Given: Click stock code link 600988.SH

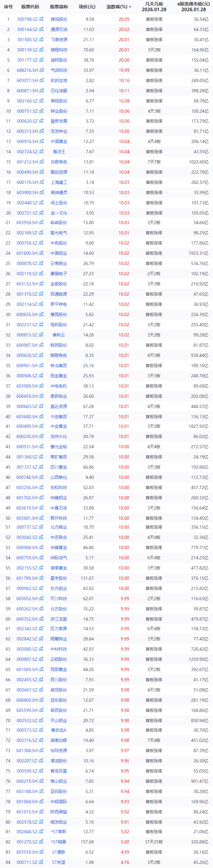Looking at the screenshot, I should pyautogui.click(x=27, y=547).
